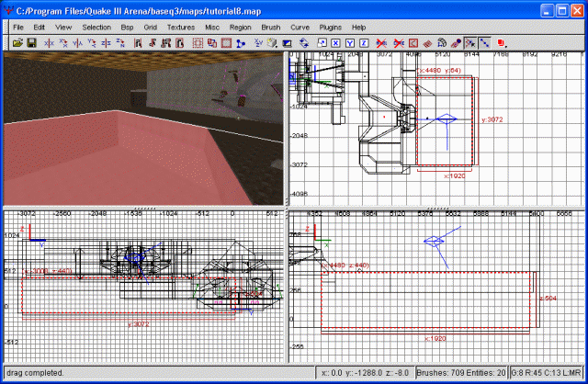The height and width of the screenshot is (384, 588).
Task: Open the File menu
Action: point(18,28)
